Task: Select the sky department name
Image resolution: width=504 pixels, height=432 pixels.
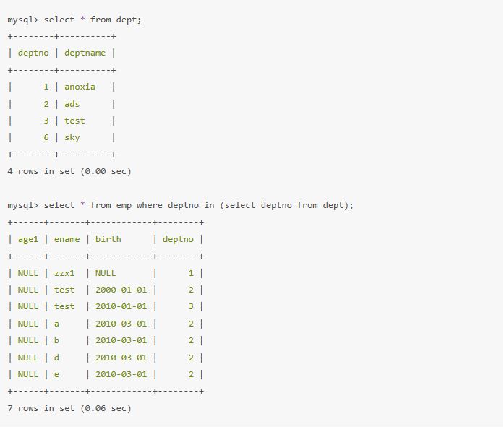Action: point(72,137)
